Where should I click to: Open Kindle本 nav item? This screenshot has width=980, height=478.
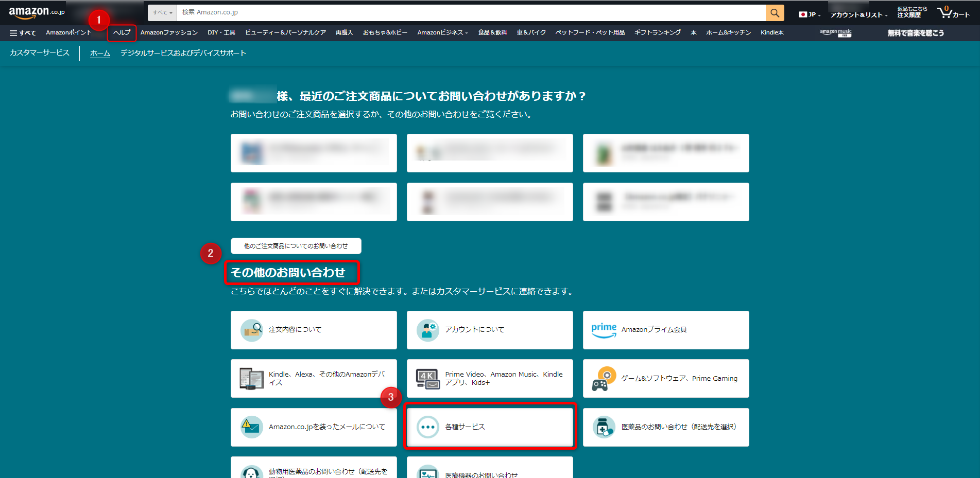pyautogui.click(x=772, y=33)
